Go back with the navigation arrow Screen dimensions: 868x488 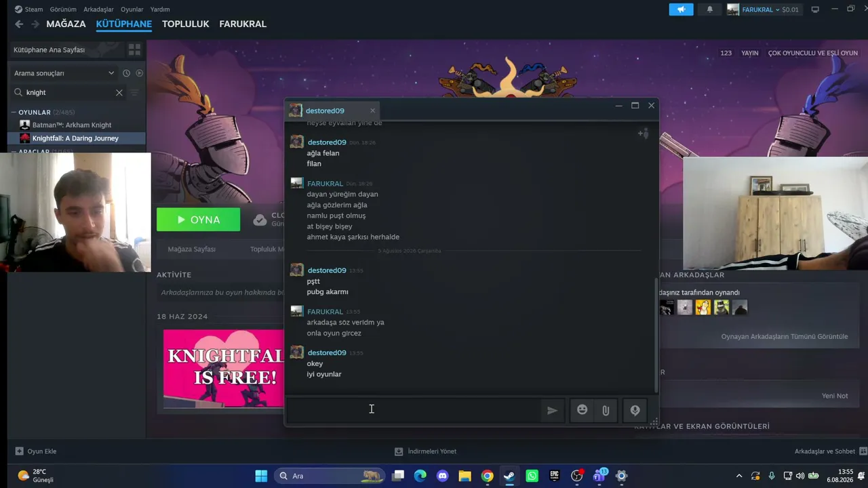coord(19,24)
